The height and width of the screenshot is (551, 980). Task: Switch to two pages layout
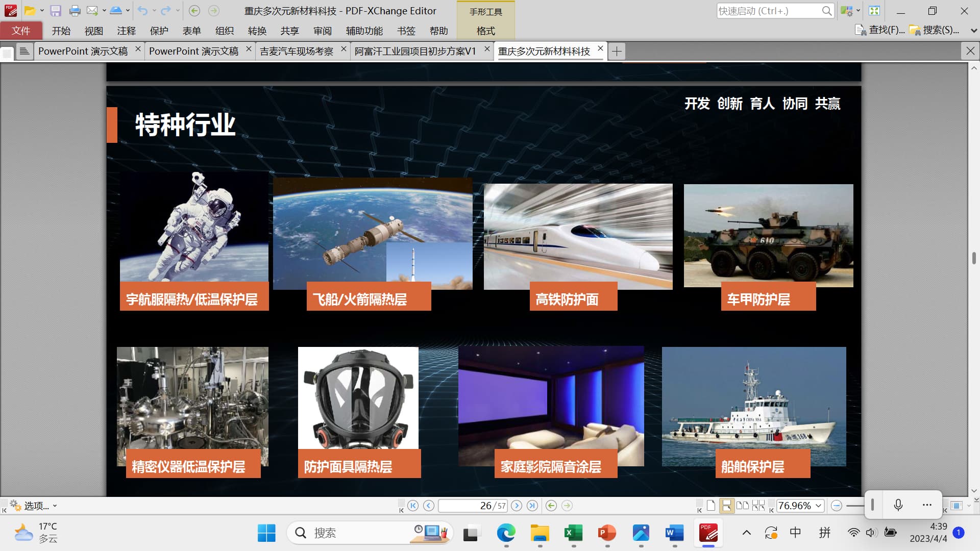point(743,506)
